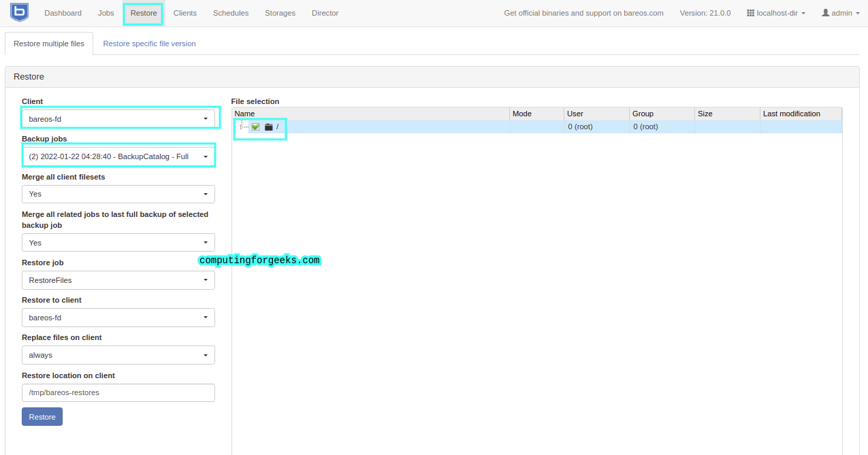Toggle the checkbox for root folder

(x=255, y=127)
